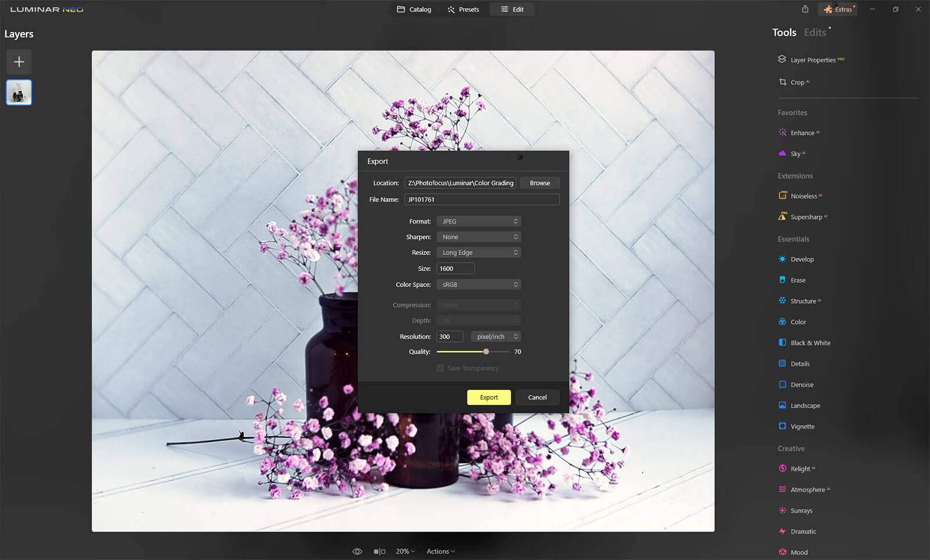Switch to the Catalog tab
The image size is (930, 560).
[x=414, y=9]
